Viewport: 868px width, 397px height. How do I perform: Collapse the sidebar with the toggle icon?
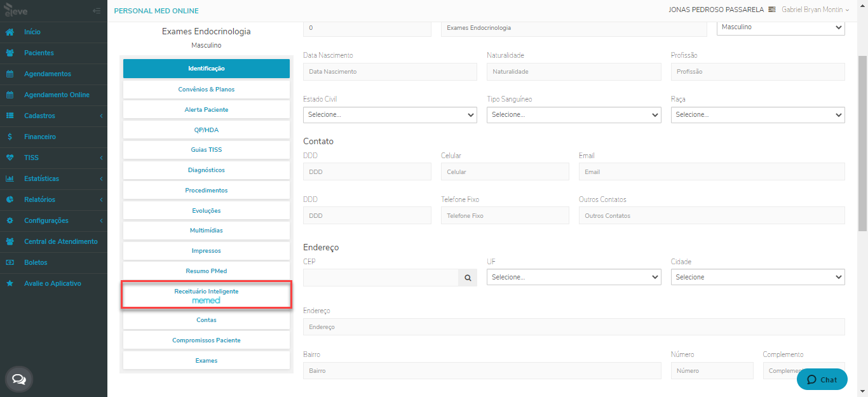pyautogui.click(x=97, y=11)
